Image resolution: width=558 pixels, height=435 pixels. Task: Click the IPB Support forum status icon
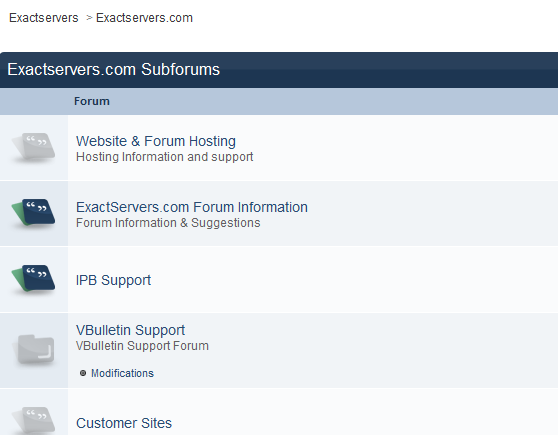(x=33, y=279)
